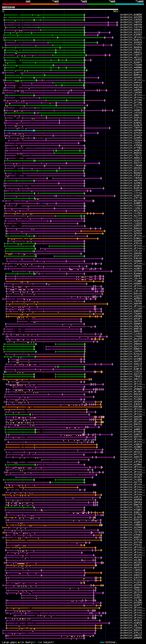
Task: Select row label UniRef100_A4R6X1
Action: tap(131, 53)
